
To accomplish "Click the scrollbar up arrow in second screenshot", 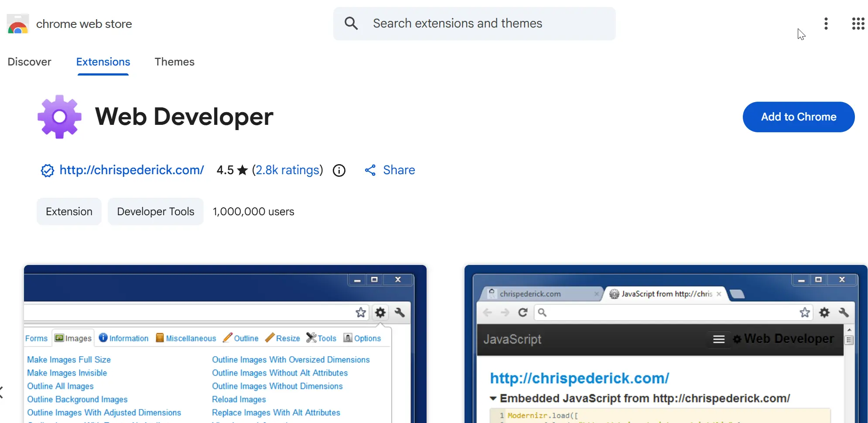I will [849, 330].
